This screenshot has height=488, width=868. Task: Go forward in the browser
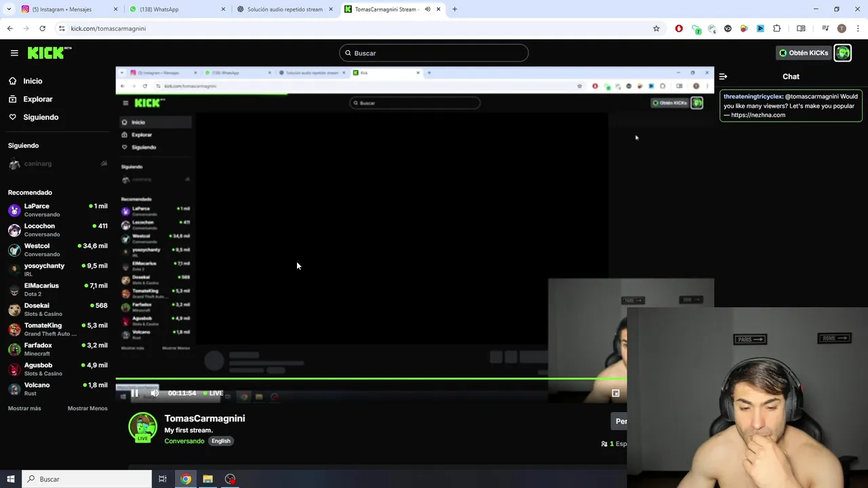(x=26, y=28)
